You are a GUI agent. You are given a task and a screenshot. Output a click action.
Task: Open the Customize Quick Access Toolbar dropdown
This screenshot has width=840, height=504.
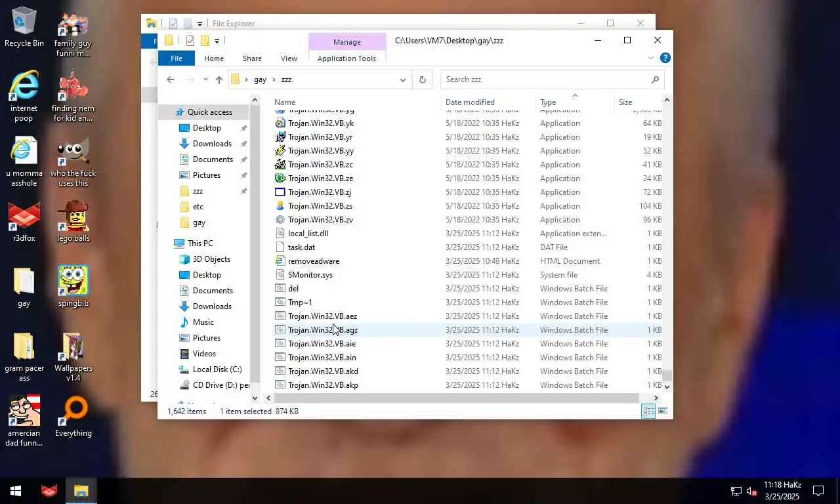tap(216, 41)
